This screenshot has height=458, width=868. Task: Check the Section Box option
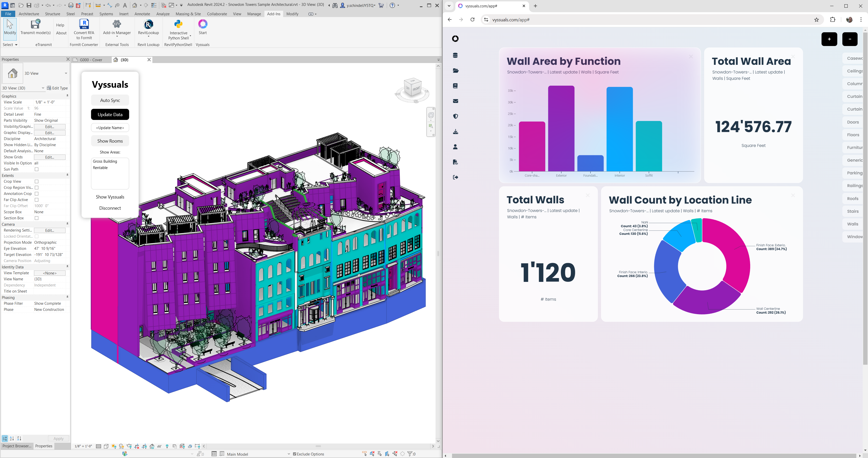(37, 218)
